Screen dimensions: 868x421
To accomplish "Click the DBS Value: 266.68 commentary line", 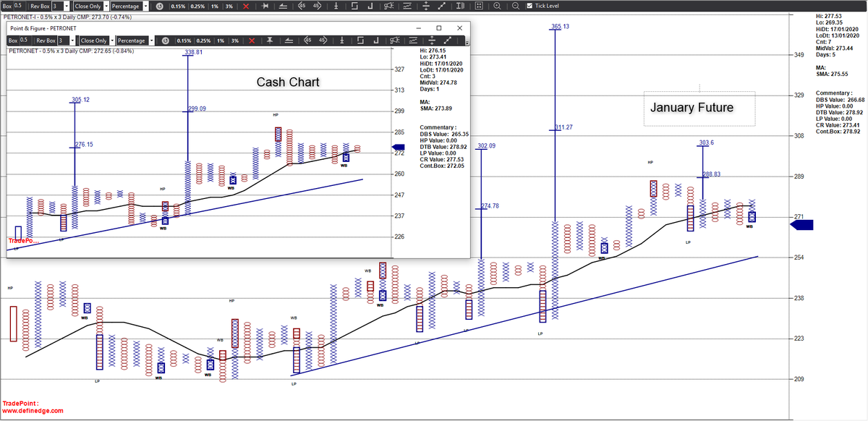I will coord(840,100).
